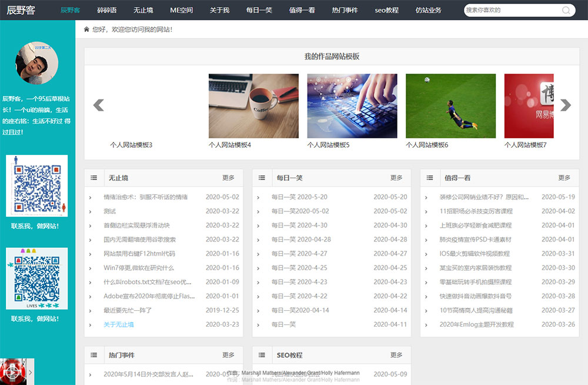This screenshot has height=385, width=588.
Task: Open 更多 in the 每日一笑 panel
Action: pyautogui.click(x=396, y=178)
